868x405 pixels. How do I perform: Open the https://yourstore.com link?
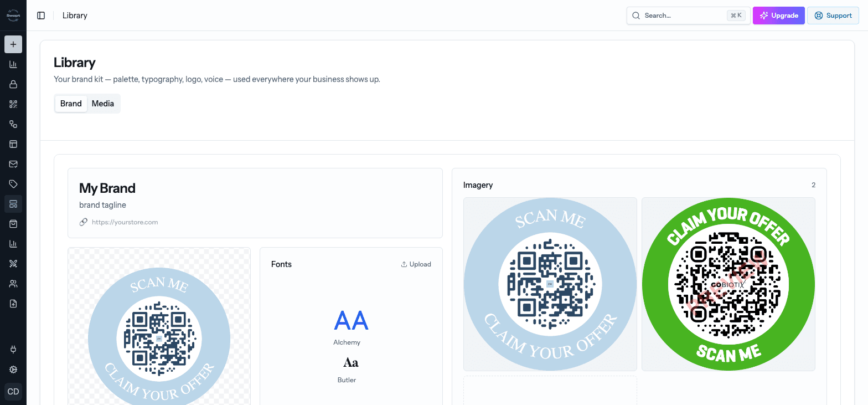(125, 222)
